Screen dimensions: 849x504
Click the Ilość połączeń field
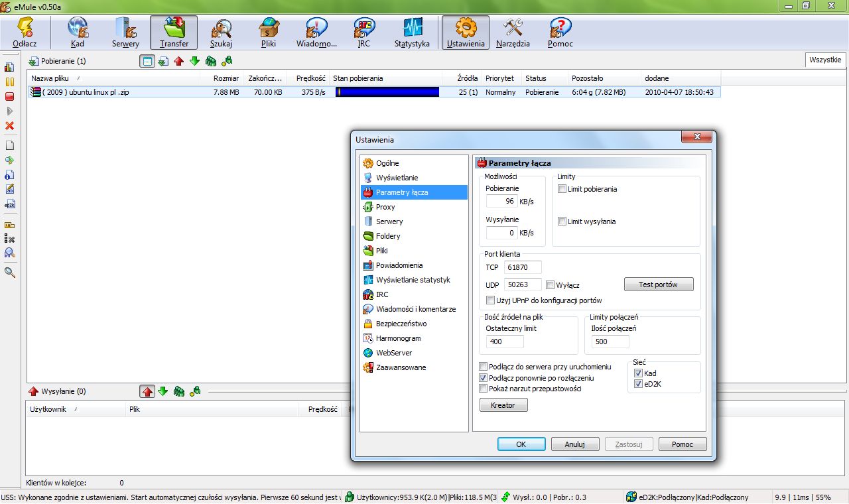(610, 342)
